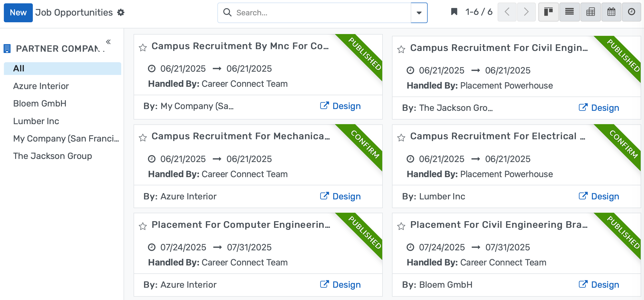The image size is (644, 300).
Task: Click the New button
Action: 18,12
